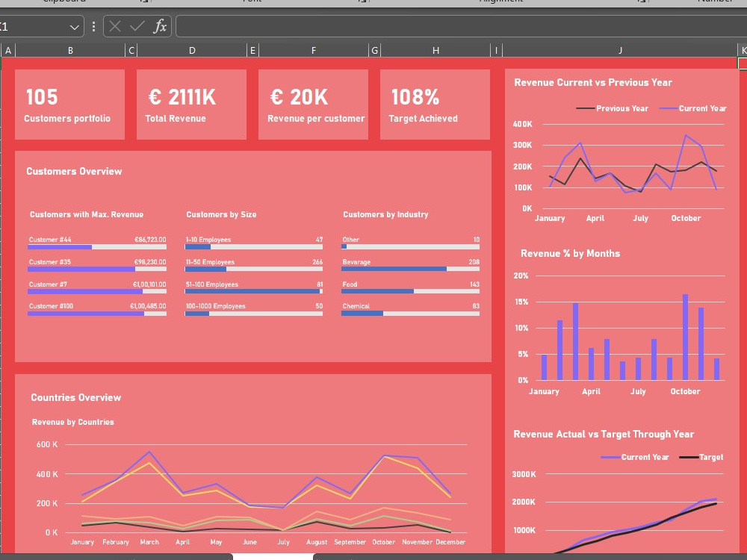Select column A header
Viewport: 747px width, 560px height.
(8, 50)
